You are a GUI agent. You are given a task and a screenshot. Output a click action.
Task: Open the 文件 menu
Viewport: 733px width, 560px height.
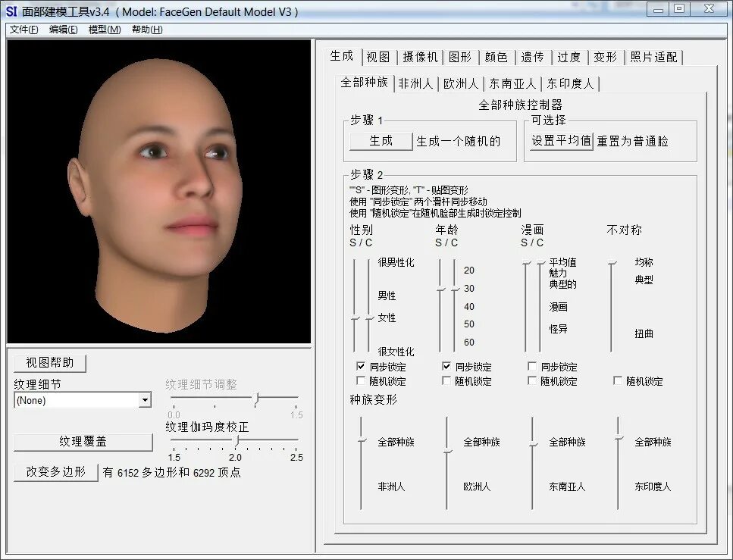tap(22, 29)
